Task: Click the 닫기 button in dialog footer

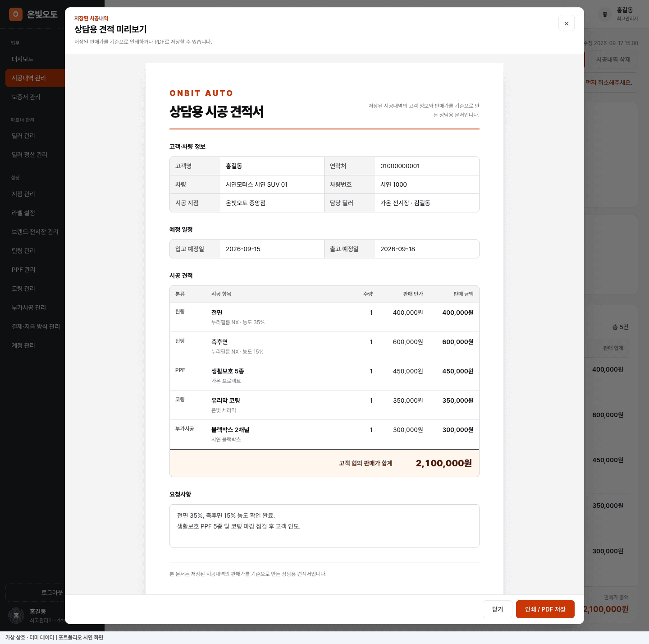Action: coord(498,609)
